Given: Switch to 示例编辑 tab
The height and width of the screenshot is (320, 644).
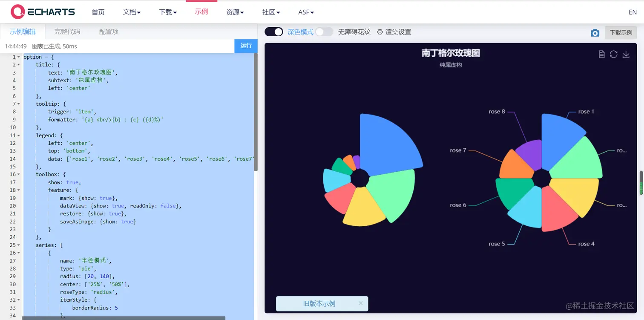Looking at the screenshot, I should coord(23,32).
